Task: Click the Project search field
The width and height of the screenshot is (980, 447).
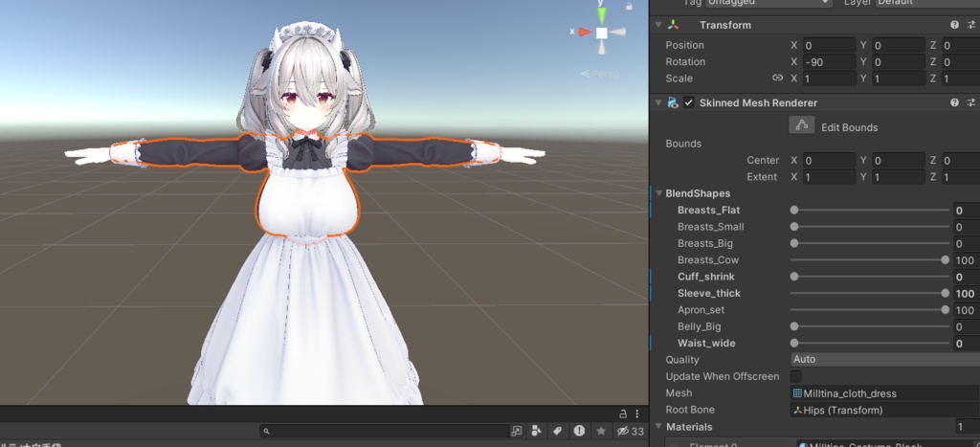Action: [x=385, y=431]
